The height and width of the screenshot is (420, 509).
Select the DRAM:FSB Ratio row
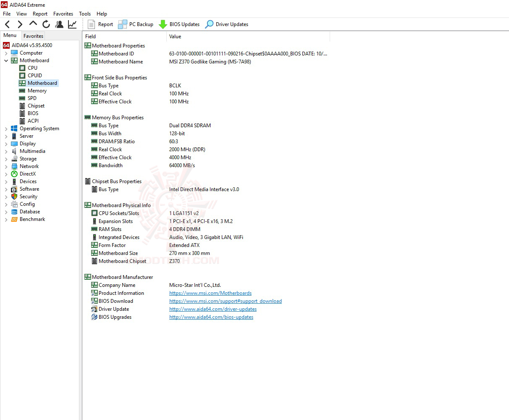[x=206, y=142]
